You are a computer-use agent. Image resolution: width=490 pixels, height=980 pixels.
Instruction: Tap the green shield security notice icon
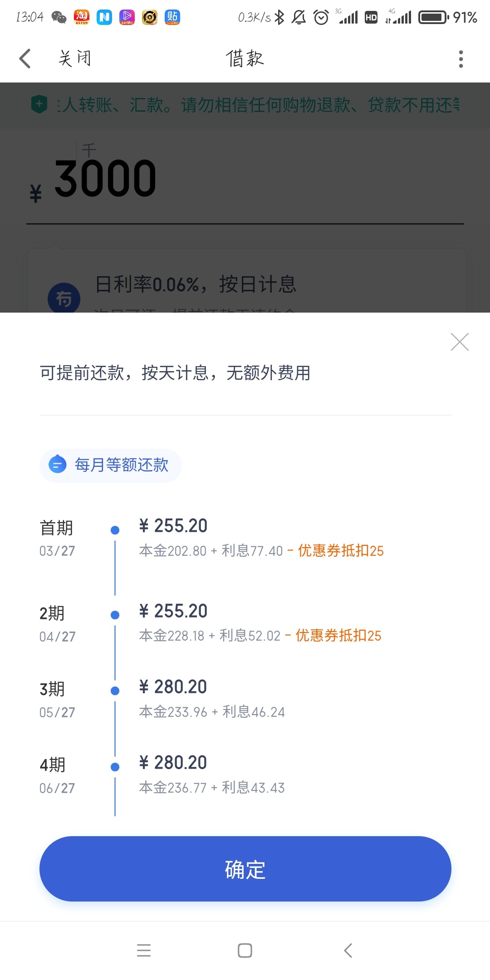[39, 105]
